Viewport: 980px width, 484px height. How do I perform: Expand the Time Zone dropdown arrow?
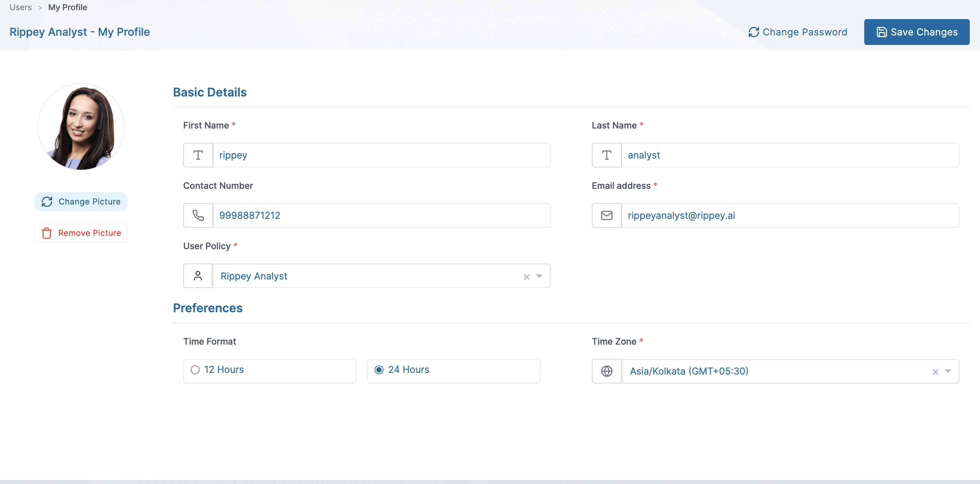pyautogui.click(x=948, y=371)
